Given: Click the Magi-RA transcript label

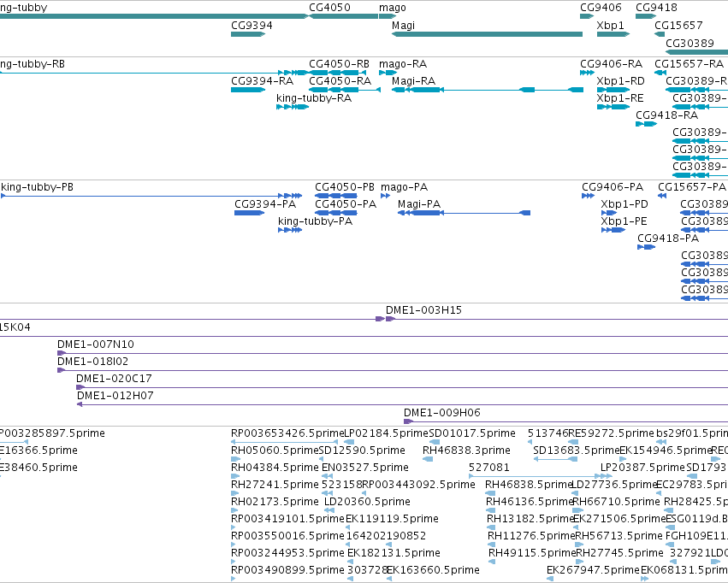Looking at the screenshot, I should pyautogui.click(x=414, y=81).
